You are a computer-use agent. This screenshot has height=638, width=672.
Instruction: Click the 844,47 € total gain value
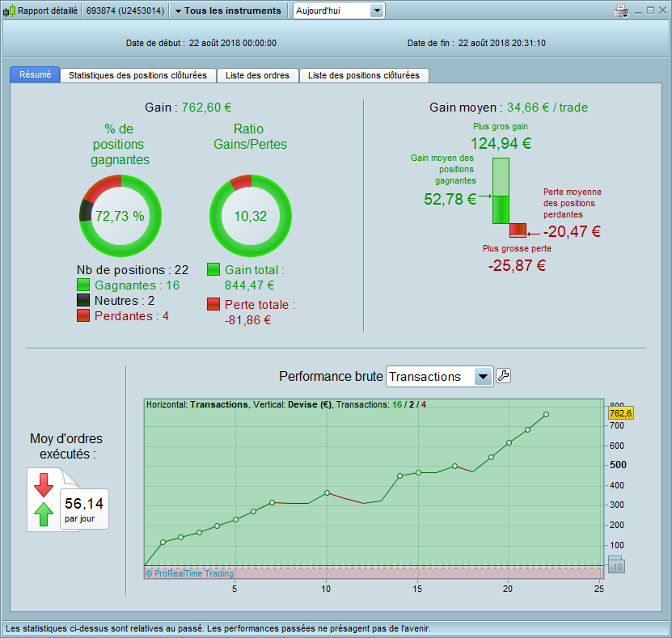[x=249, y=285]
